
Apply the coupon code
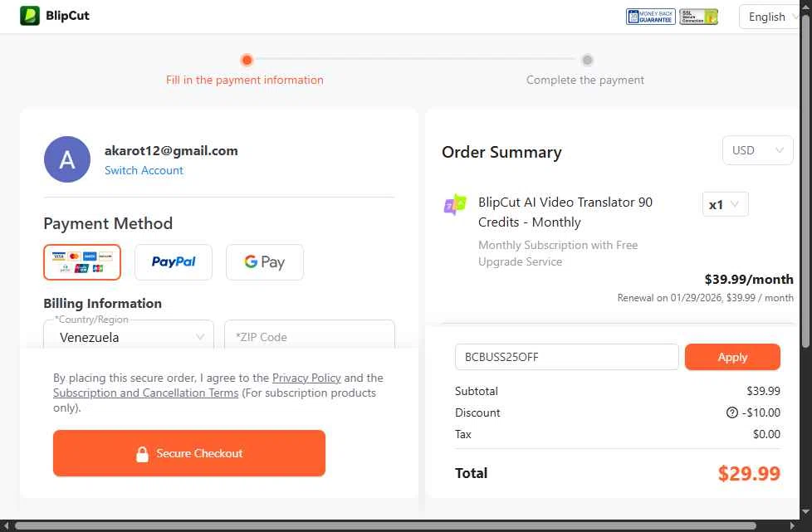[732, 357]
